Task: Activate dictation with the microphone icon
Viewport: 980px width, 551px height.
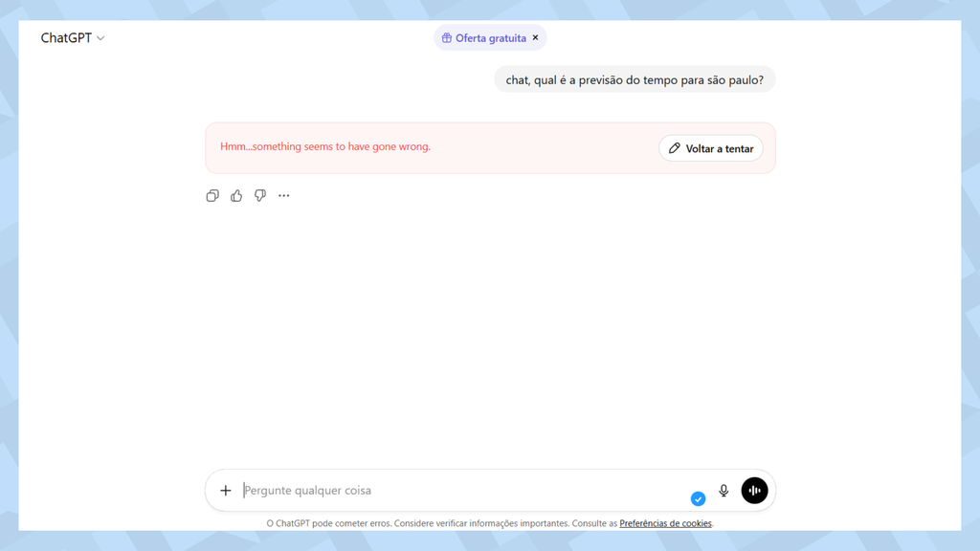Action: point(724,490)
